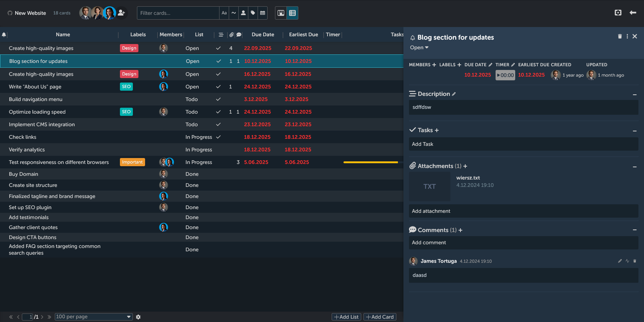Delete card using trash icon
This screenshot has width=644, height=322.
620,36
